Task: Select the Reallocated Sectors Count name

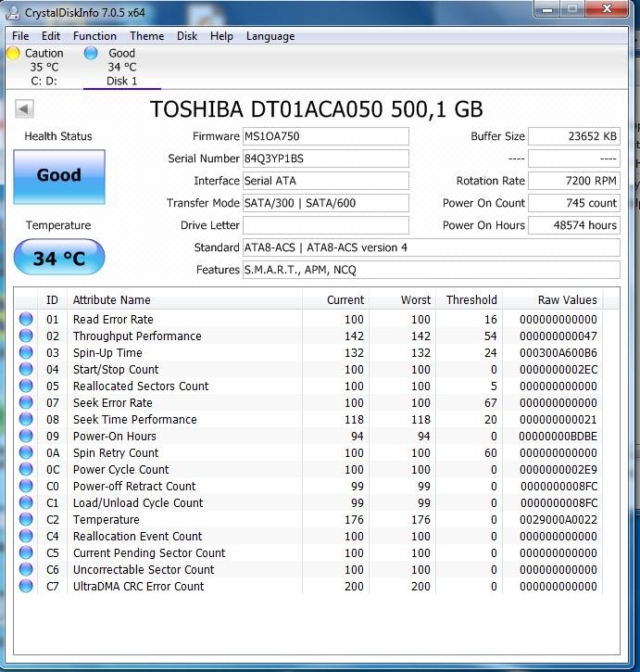Action: (x=141, y=387)
